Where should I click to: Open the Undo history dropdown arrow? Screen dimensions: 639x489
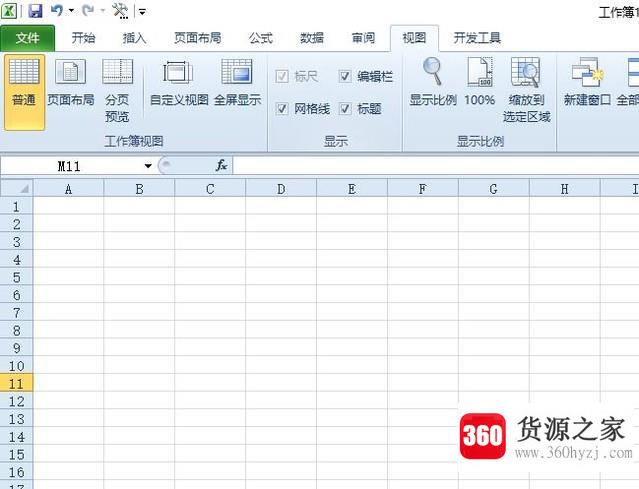[x=71, y=11]
